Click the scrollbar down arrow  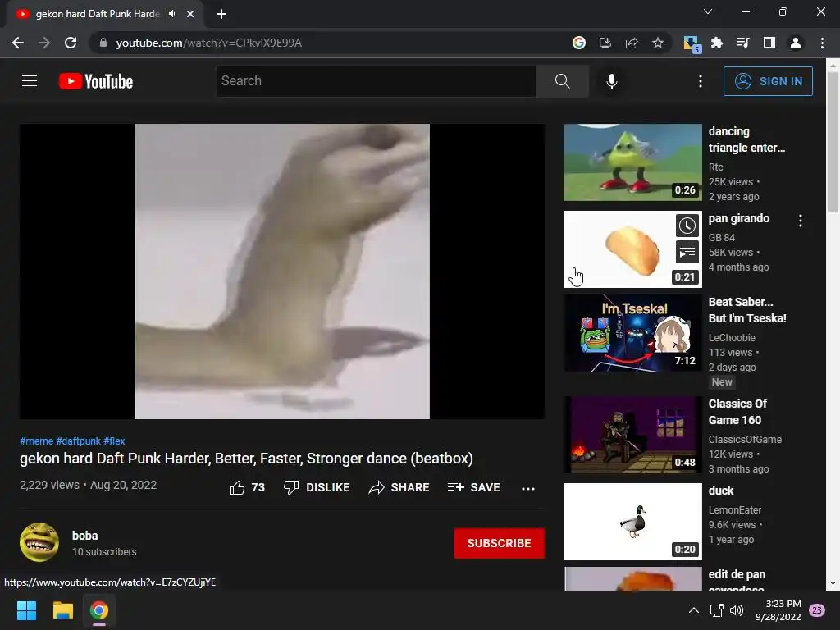[833, 584]
